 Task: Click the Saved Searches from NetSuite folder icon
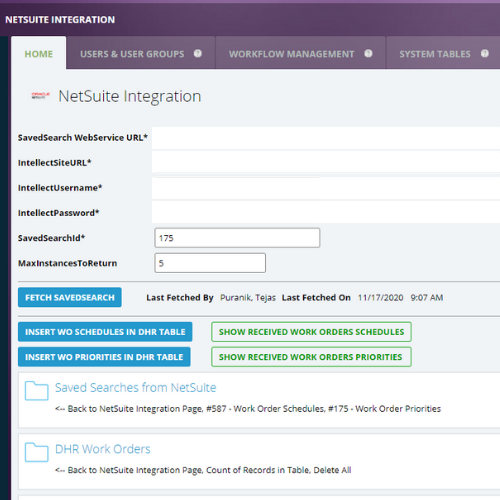[37, 391]
